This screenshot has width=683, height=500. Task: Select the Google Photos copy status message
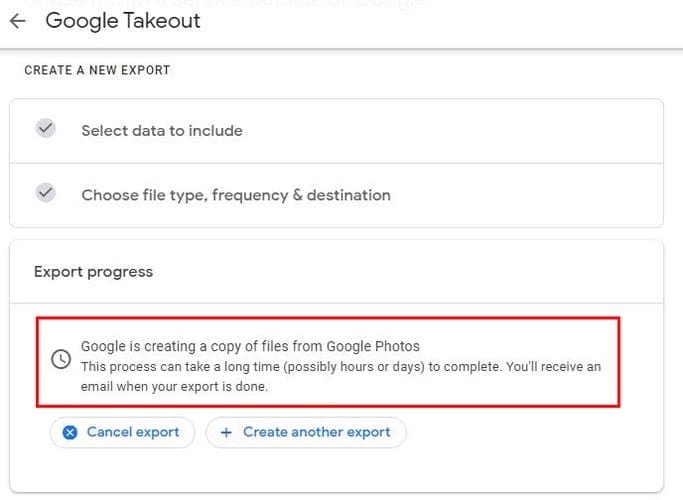250,346
